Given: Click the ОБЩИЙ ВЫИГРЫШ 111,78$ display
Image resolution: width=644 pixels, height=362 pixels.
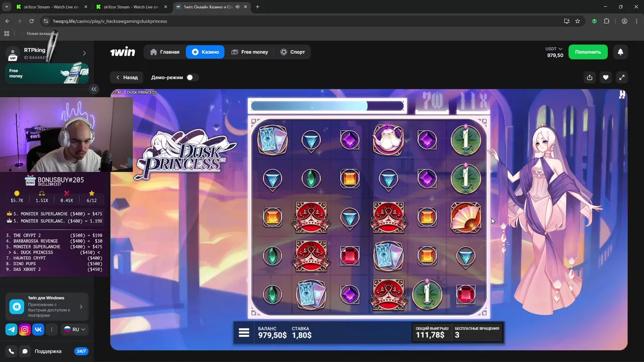Looking at the screenshot, I should point(432,332).
